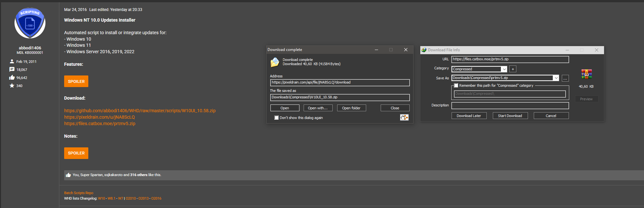
Task: Click the star trophy points icon
Action: coord(12,85)
